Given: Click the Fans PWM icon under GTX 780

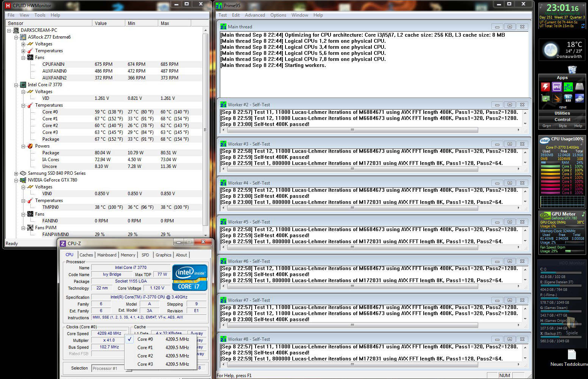Looking at the screenshot, I should coord(30,228).
